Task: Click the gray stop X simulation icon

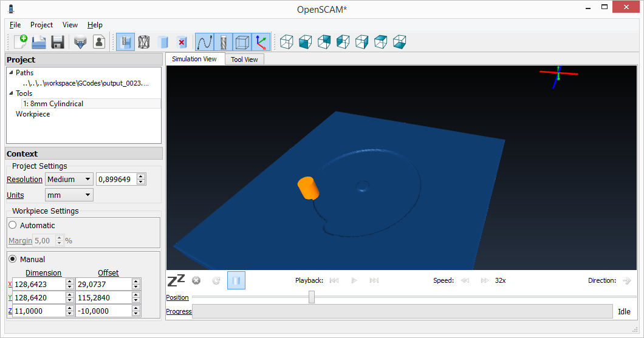Action: click(196, 280)
